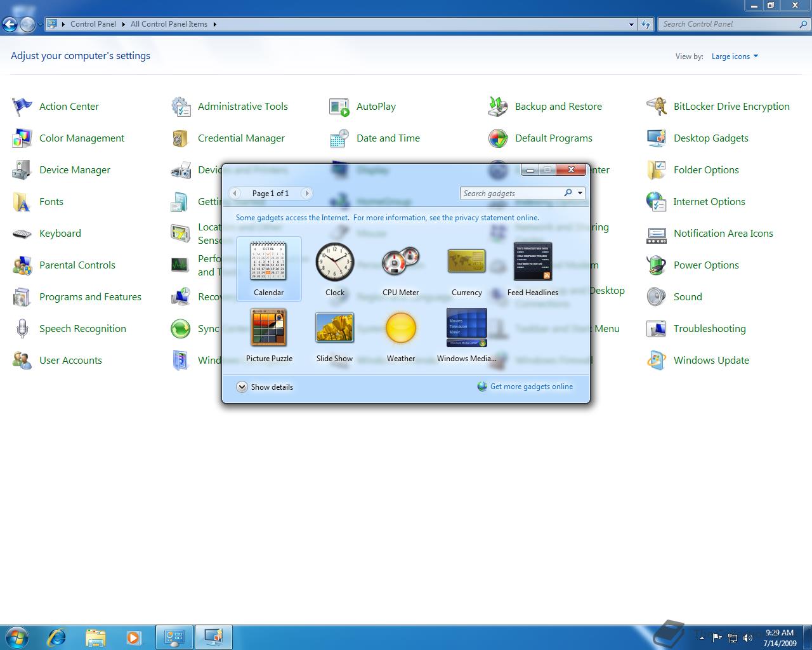The width and height of the screenshot is (812, 650).
Task: Open the volume tray icon
Action: click(x=748, y=638)
